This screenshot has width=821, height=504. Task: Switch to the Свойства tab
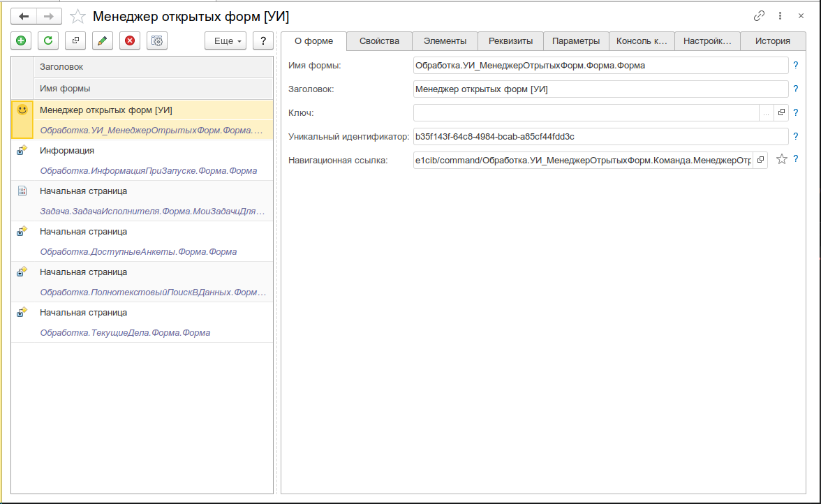coord(379,40)
